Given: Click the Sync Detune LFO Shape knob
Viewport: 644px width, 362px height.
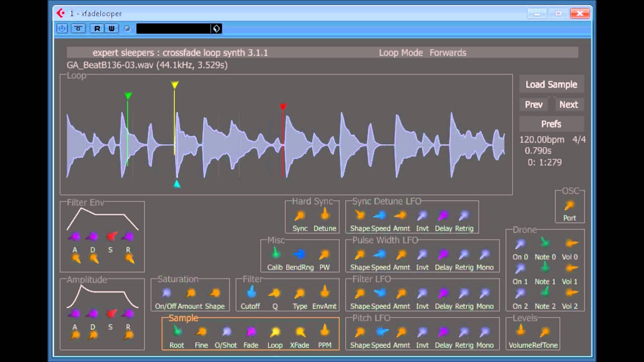Looking at the screenshot, I should pyautogui.click(x=360, y=215).
